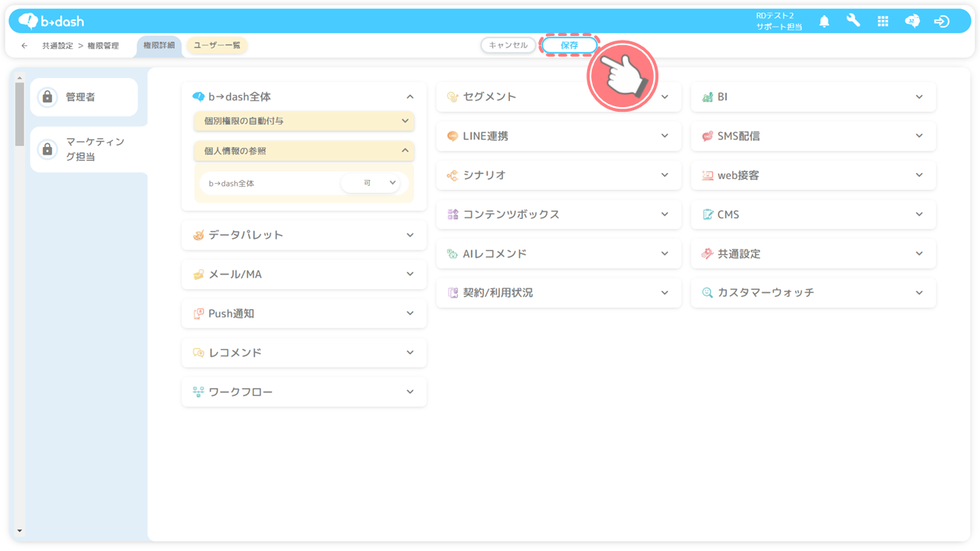Expand the BI section chevron

click(919, 97)
